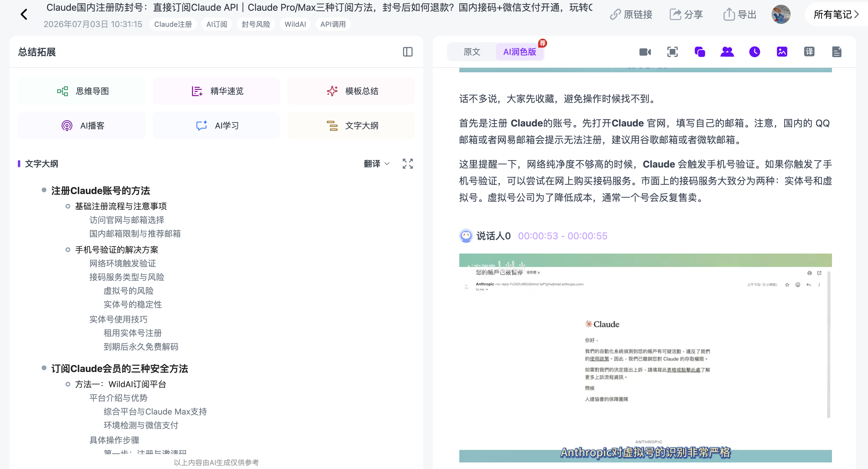The image size is (868, 469).
Task: Click the date 2026年07月03日 10:31:15
Action: click(x=93, y=24)
